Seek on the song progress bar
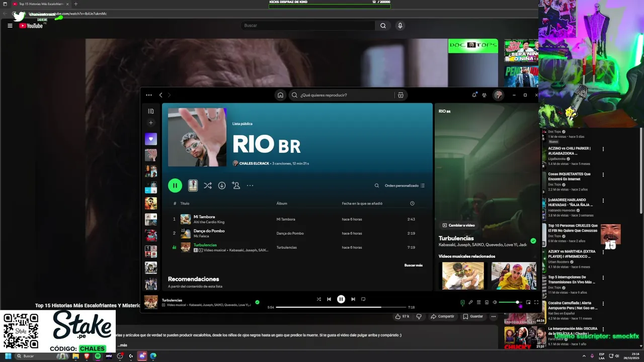The width and height of the screenshot is (644, 362). (x=341, y=307)
